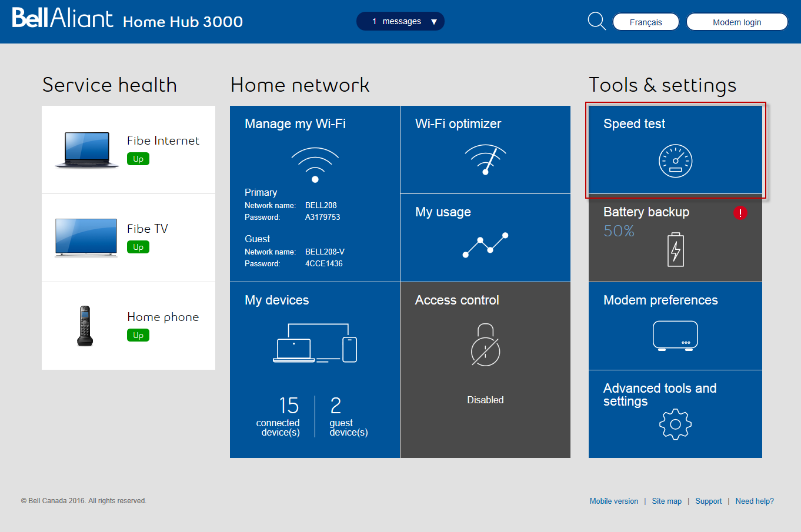This screenshot has height=532, width=801.
Task: Click the Fibe TV label
Action: pyautogui.click(x=148, y=229)
